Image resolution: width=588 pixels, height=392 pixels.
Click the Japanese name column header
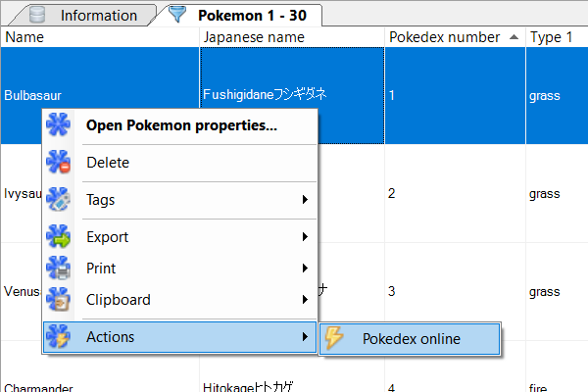click(x=292, y=37)
